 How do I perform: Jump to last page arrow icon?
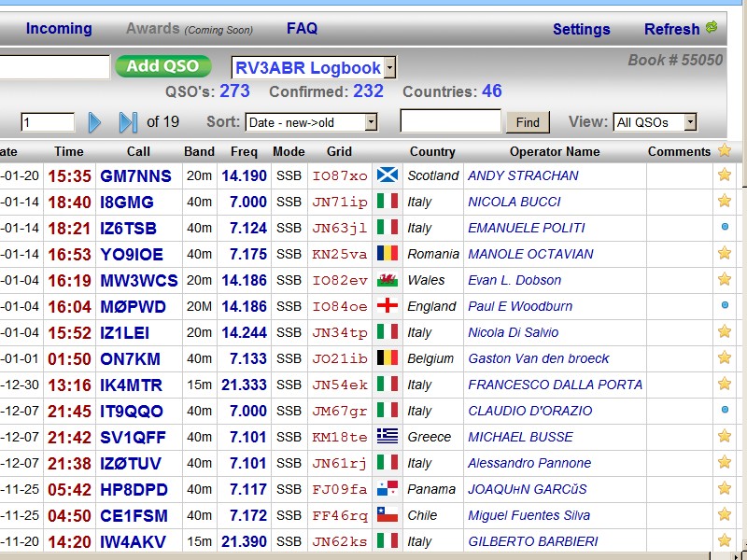tap(128, 122)
